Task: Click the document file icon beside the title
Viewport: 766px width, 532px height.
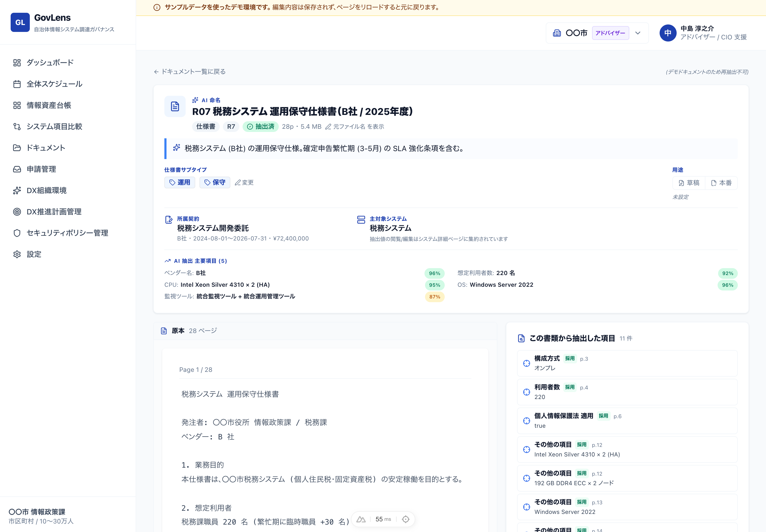Action: 175,106
